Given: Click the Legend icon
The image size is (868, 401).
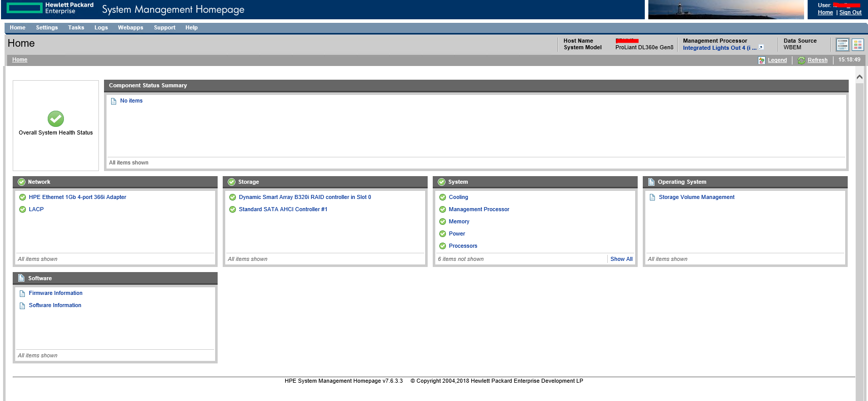Looking at the screenshot, I should coord(761,60).
